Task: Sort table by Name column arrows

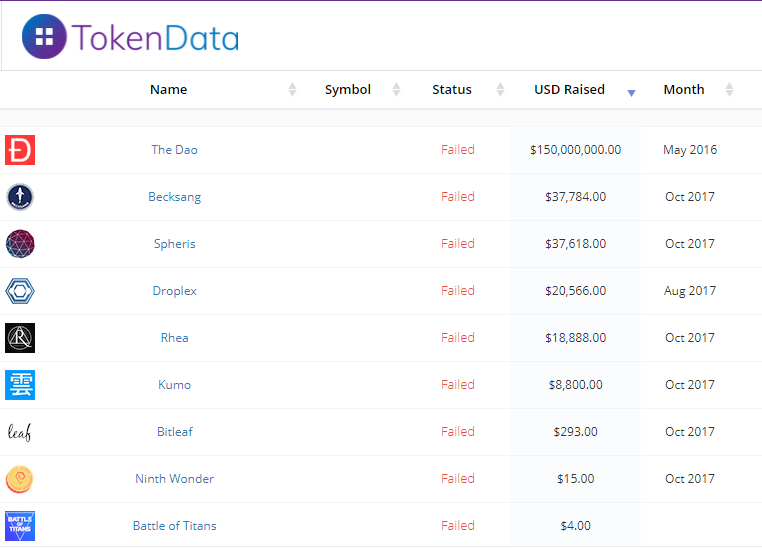Action: click(292, 90)
